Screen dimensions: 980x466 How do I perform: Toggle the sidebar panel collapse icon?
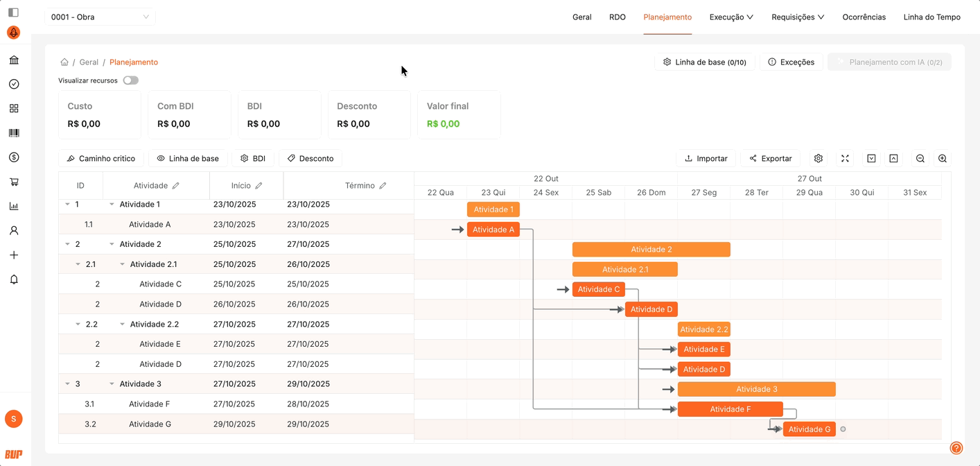(x=14, y=12)
